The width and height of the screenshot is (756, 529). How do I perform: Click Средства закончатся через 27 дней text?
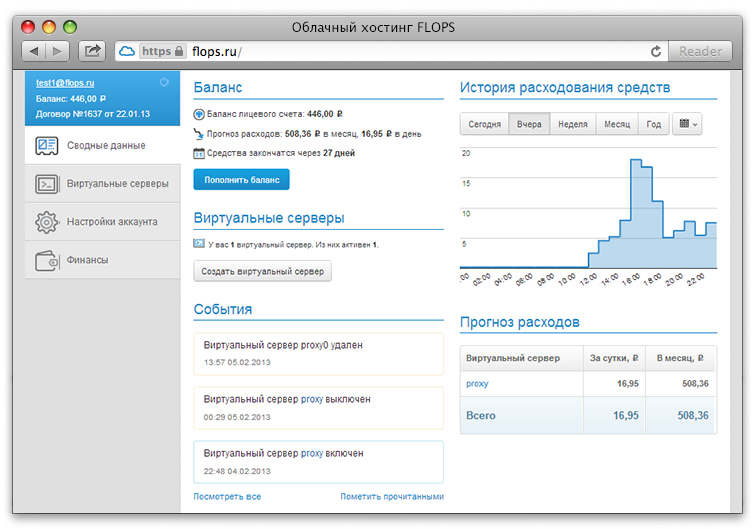(x=281, y=153)
